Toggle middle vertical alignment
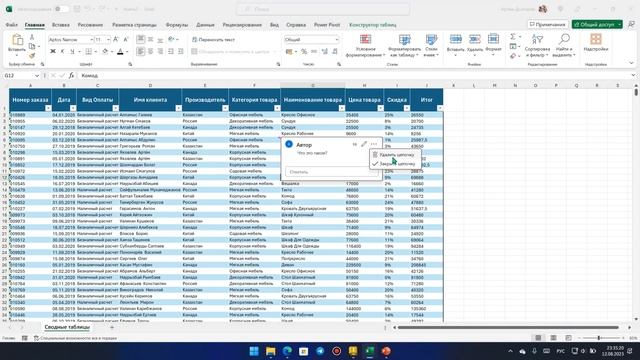Image resolution: width=640 pixels, height=360 pixels. [151, 40]
